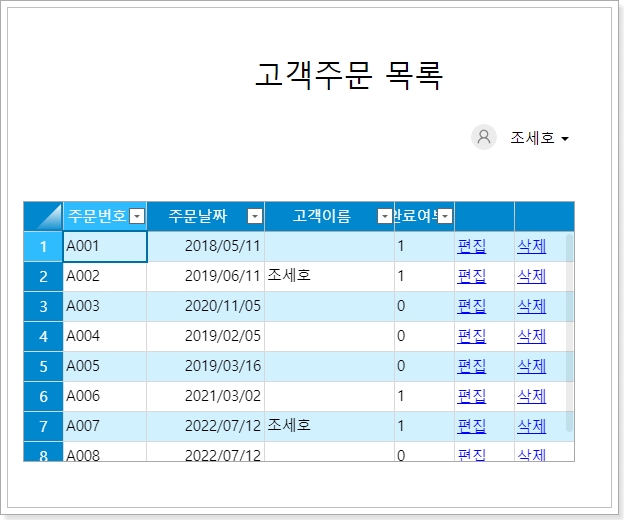
Task: Open the 조세호 user dropdown menu
Action: coord(539,138)
